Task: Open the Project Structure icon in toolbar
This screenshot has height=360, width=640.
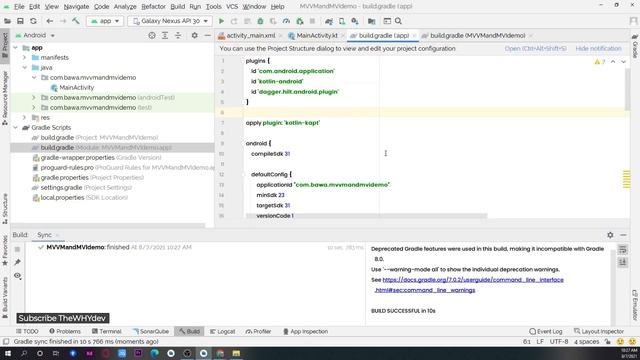Action: coord(371,21)
